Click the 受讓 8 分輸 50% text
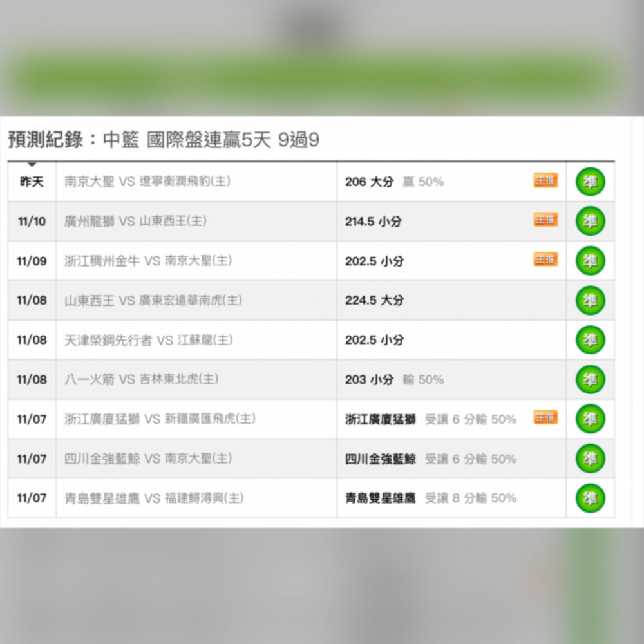The image size is (644, 644). click(x=471, y=498)
